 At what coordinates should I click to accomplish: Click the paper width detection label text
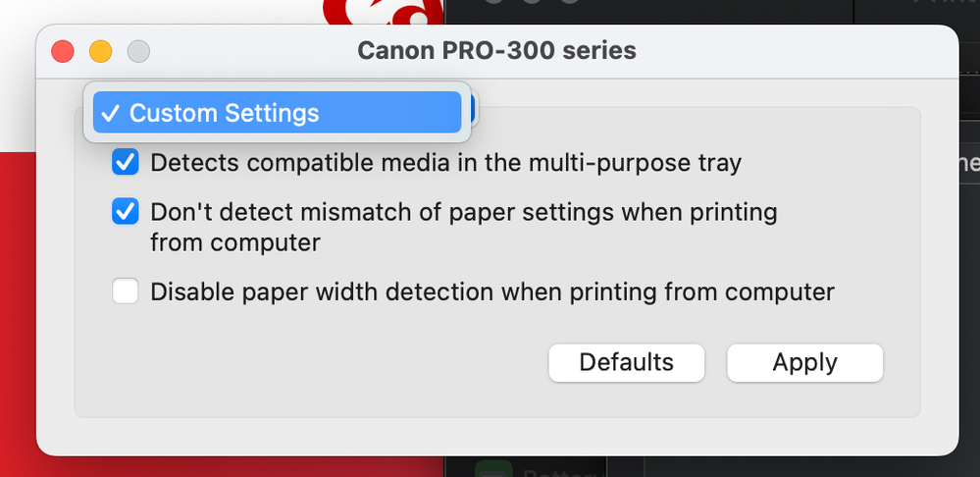point(491,291)
